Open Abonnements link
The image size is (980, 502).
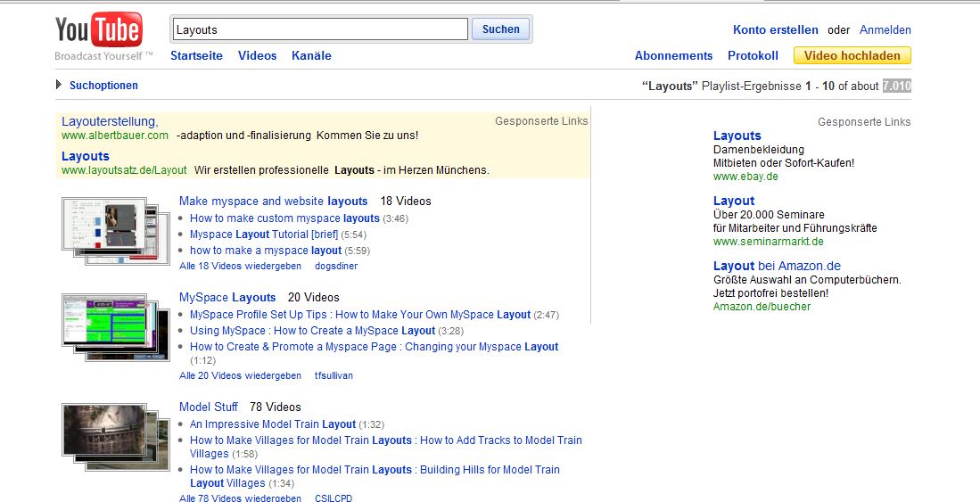673,55
